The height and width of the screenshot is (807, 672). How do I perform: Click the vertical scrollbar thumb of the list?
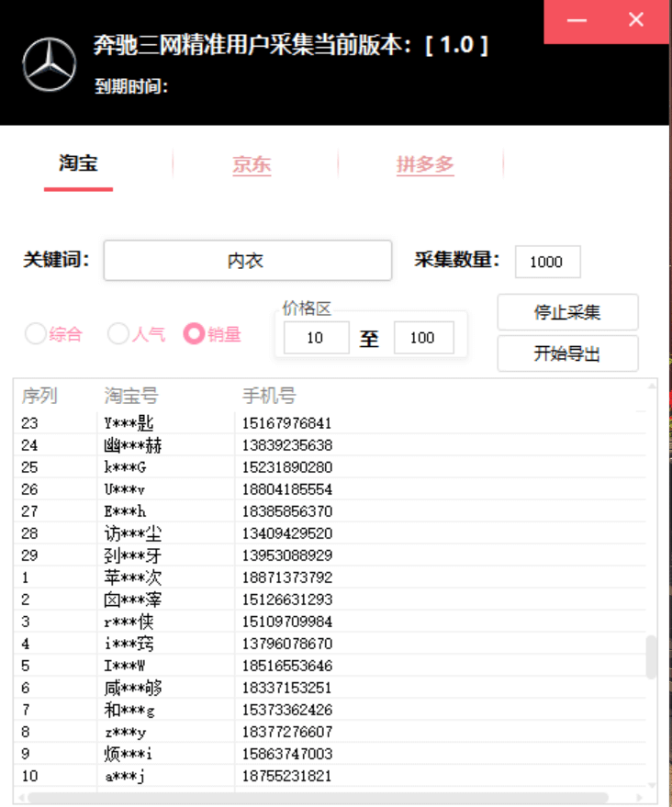point(652,656)
